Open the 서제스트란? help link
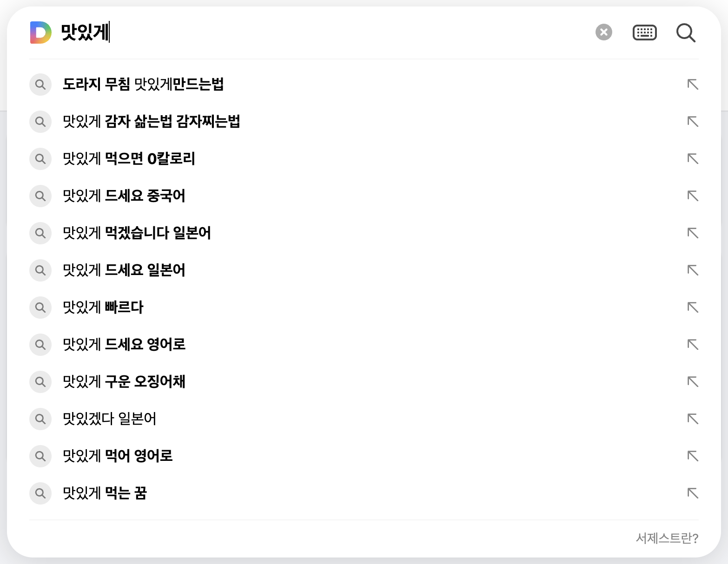The image size is (728, 564). pos(667,538)
